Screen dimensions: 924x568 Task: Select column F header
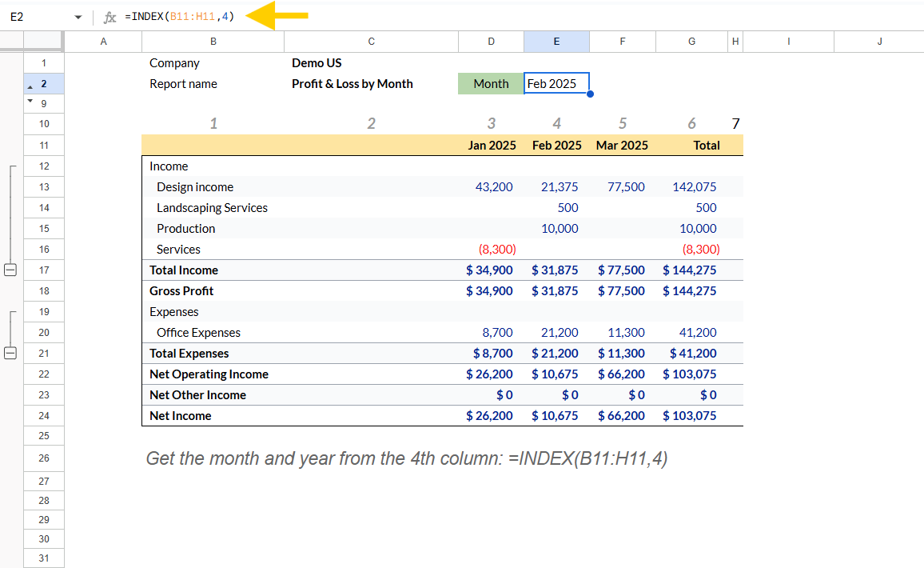[x=623, y=42]
